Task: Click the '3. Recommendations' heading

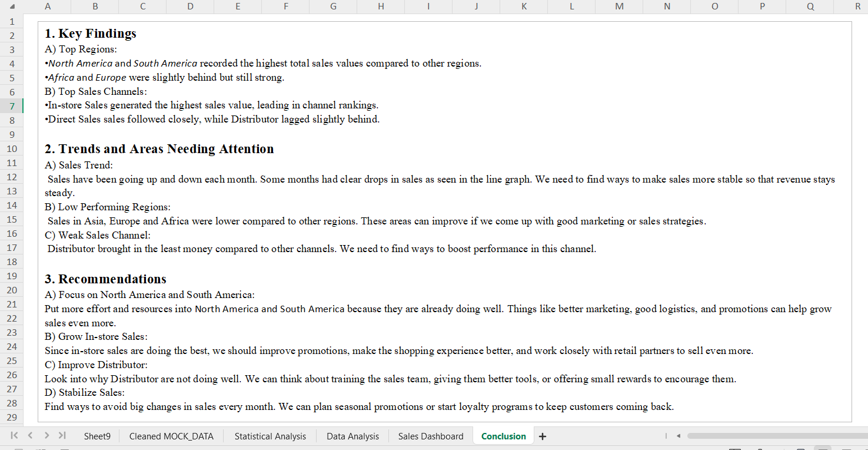Action: (106, 279)
